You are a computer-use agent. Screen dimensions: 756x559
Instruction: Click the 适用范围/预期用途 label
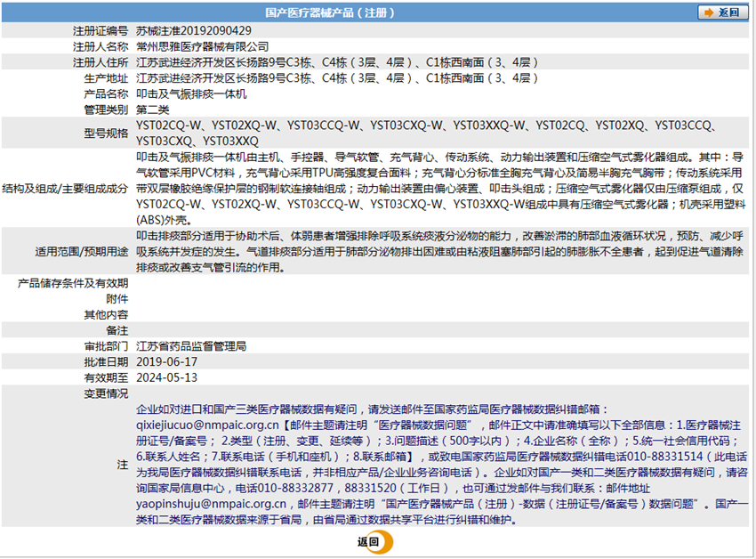click(82, 252)
